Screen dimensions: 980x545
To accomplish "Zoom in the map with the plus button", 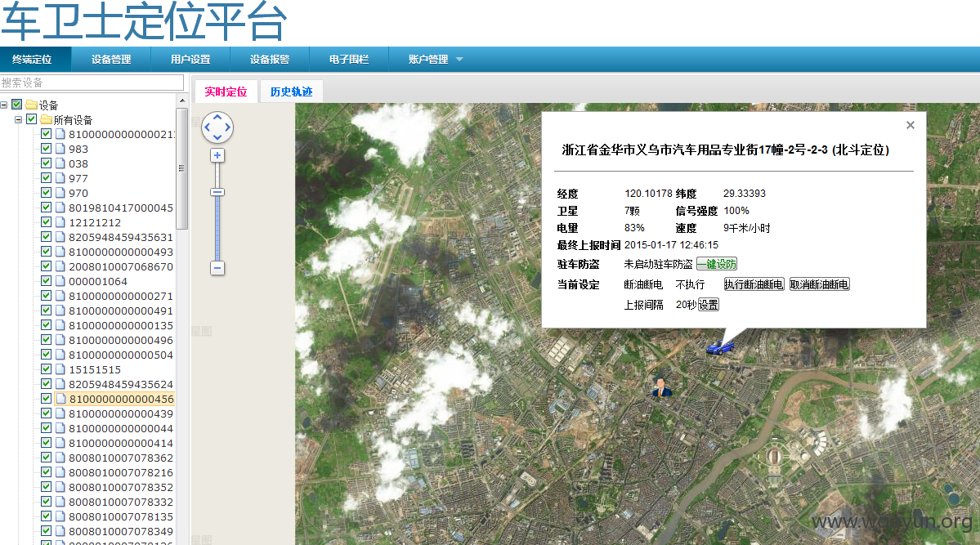I will [x=217, y=155].
